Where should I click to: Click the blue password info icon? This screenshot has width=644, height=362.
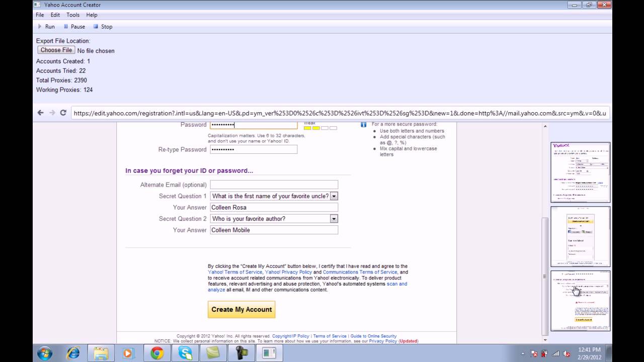click(363, 125)
